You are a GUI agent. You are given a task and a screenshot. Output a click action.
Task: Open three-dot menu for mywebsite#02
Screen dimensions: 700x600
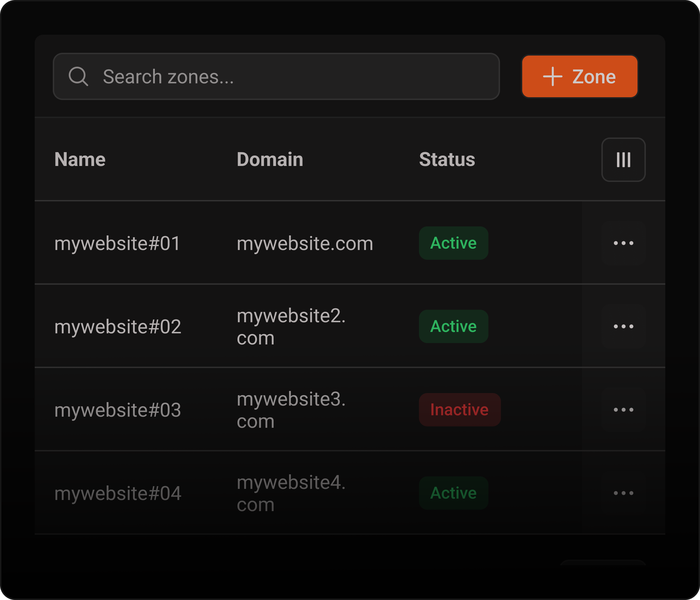point(623,326)
